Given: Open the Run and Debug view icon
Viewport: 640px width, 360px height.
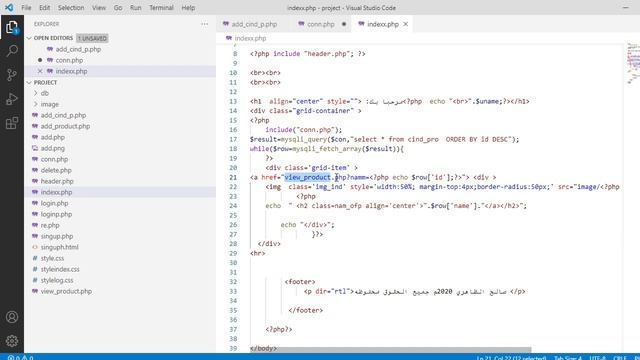Looking at the screenshot, I should pyautogui.click(x=12, y=99).
